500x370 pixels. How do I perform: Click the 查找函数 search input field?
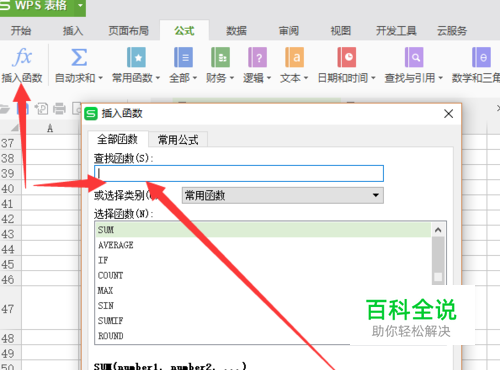[239, 173]
